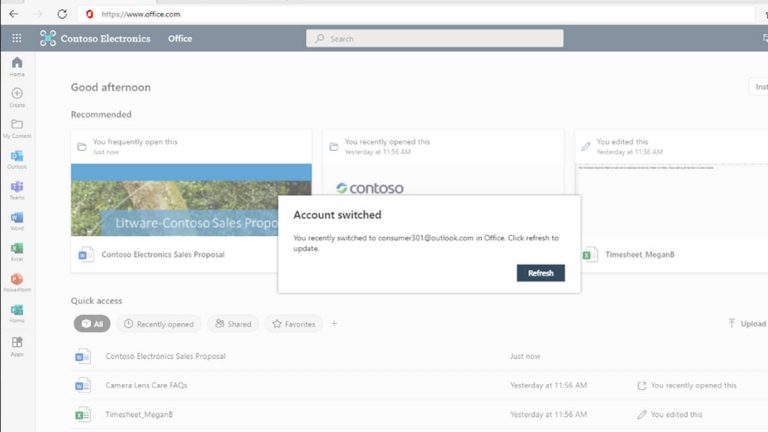
Task: Click the Upload label
Action: pos(753,324)
